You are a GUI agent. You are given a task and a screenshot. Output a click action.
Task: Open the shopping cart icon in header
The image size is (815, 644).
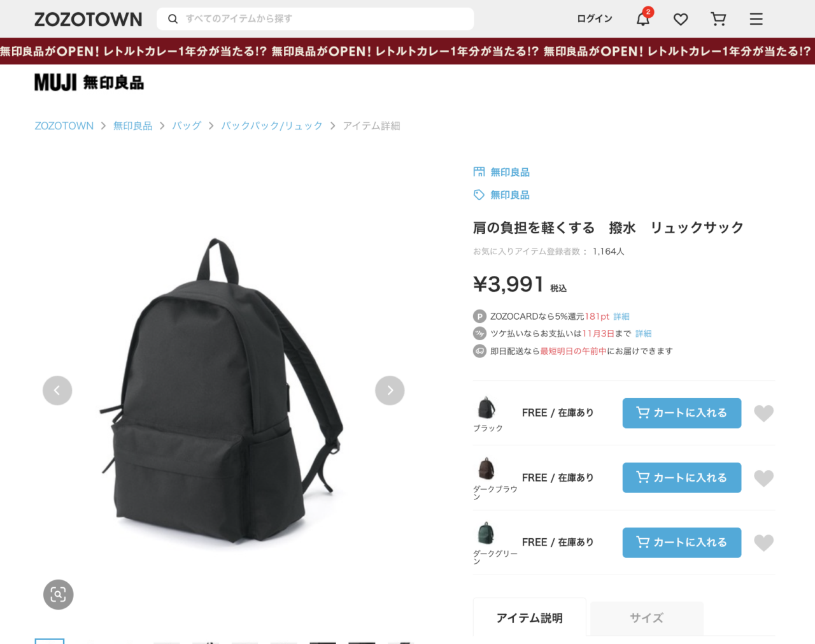pyautogui.click(x=718, y=19)
